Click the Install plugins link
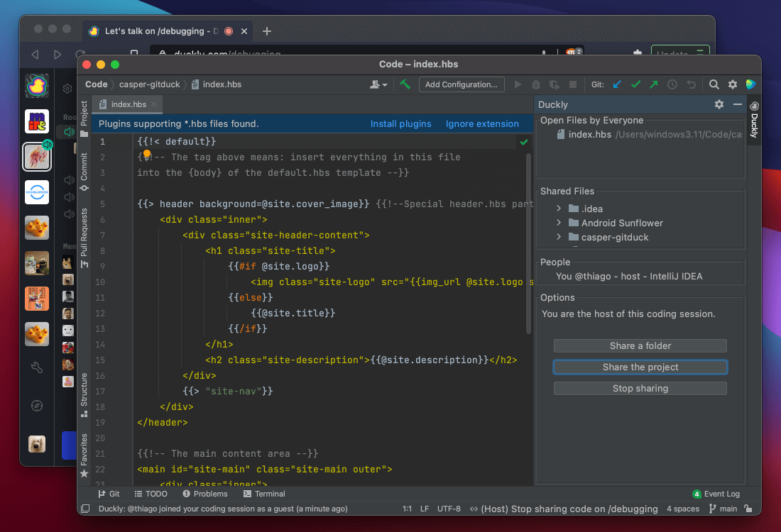 (400, 123)
